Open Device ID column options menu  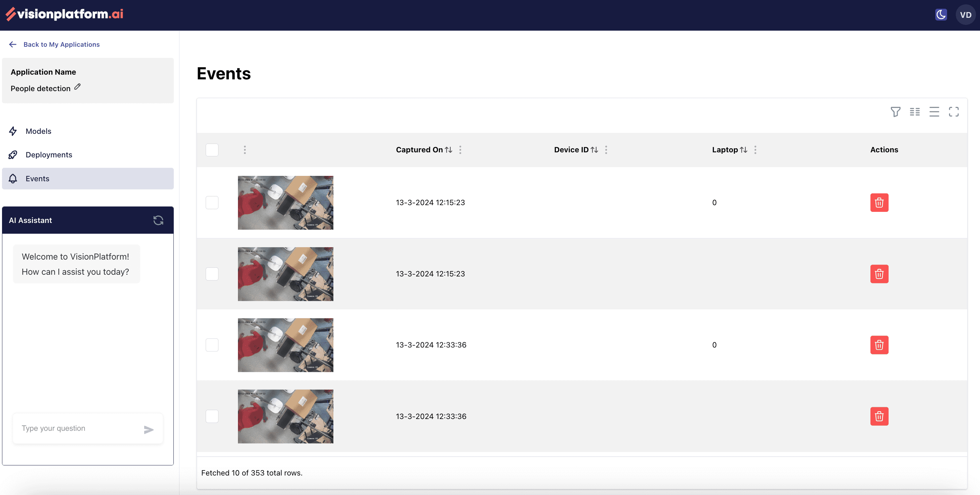[x=606, y=150]
